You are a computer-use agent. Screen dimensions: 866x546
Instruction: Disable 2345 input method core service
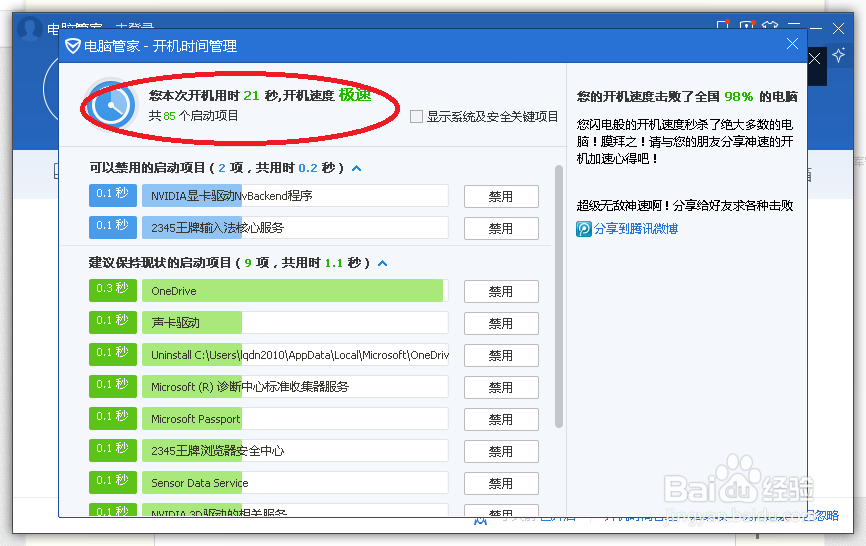coord(501,229)
